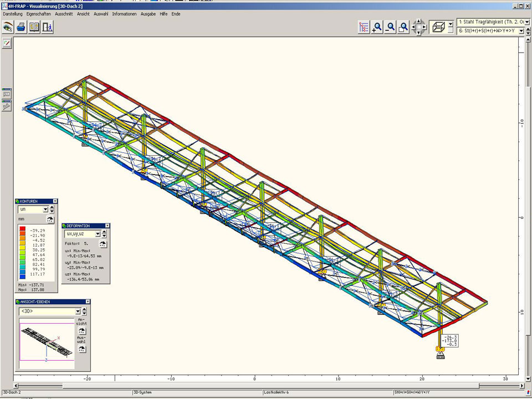This screenshot has height=399, width=532.
Task: Click the 3D wireframe box view icon
Action: [438, 27]
